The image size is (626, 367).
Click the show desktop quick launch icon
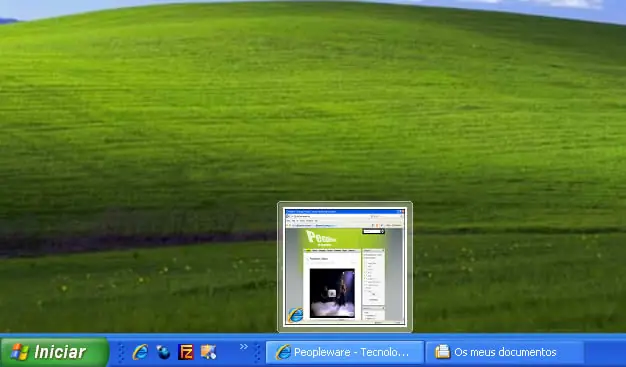click(x=208, y=352)
